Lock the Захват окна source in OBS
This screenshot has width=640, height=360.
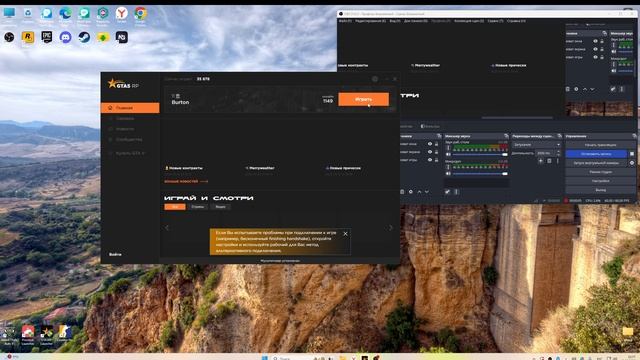click(436, 144)
